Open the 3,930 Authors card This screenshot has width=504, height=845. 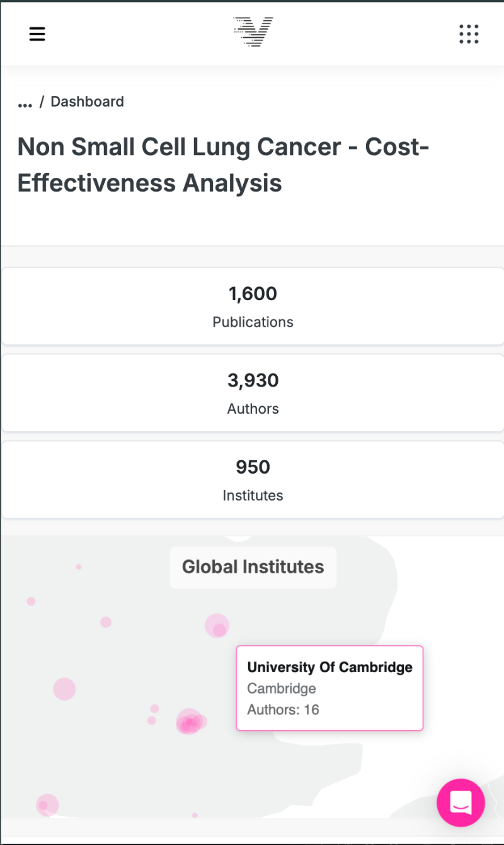click(x=253, y=393)
